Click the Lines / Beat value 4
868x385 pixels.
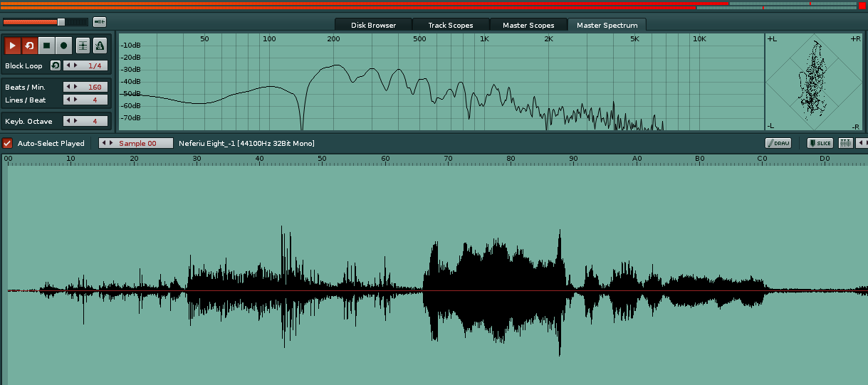coord(94,100)
